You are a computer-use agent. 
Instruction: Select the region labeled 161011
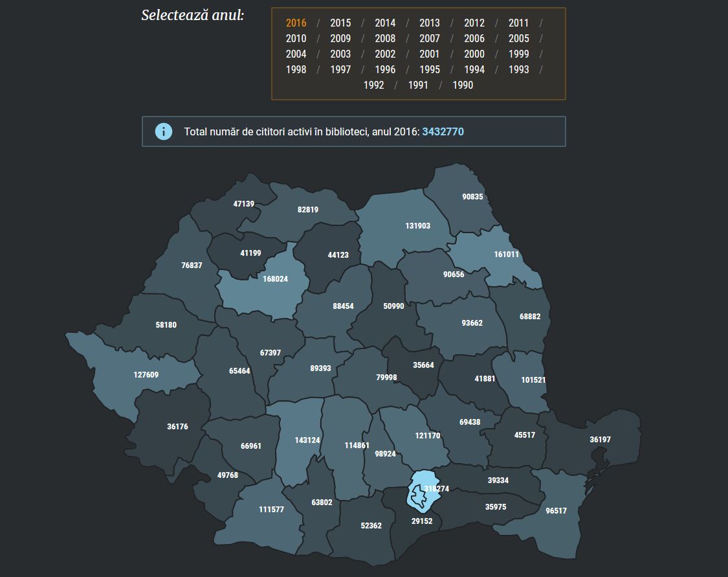(x=506, y=255)
